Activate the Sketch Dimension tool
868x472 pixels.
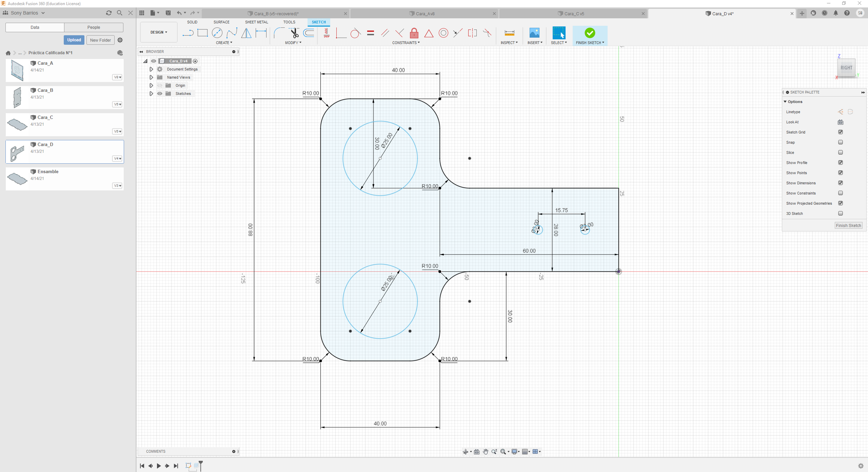point(261,33)
